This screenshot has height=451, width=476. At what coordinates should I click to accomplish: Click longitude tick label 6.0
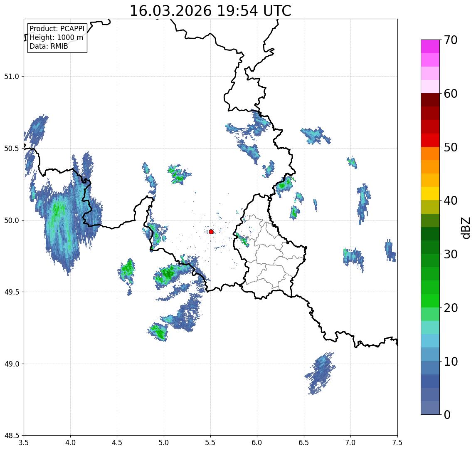(257, 443)
